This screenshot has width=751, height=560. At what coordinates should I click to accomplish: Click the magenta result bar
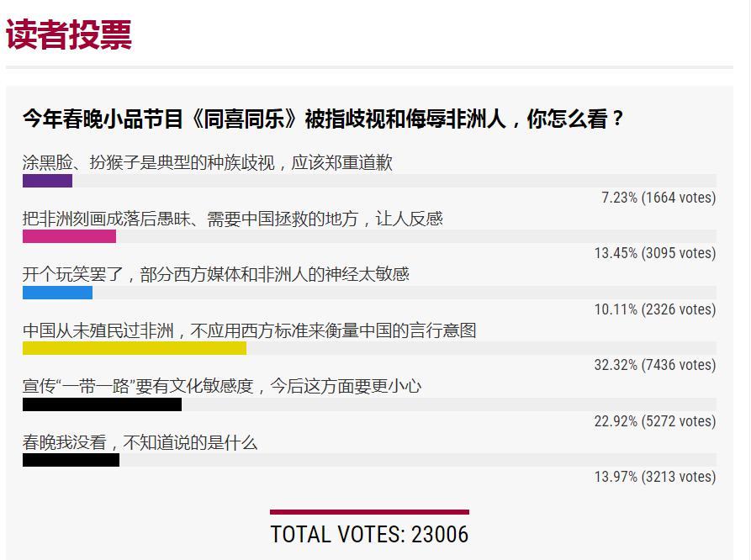(x=69, y=237)
